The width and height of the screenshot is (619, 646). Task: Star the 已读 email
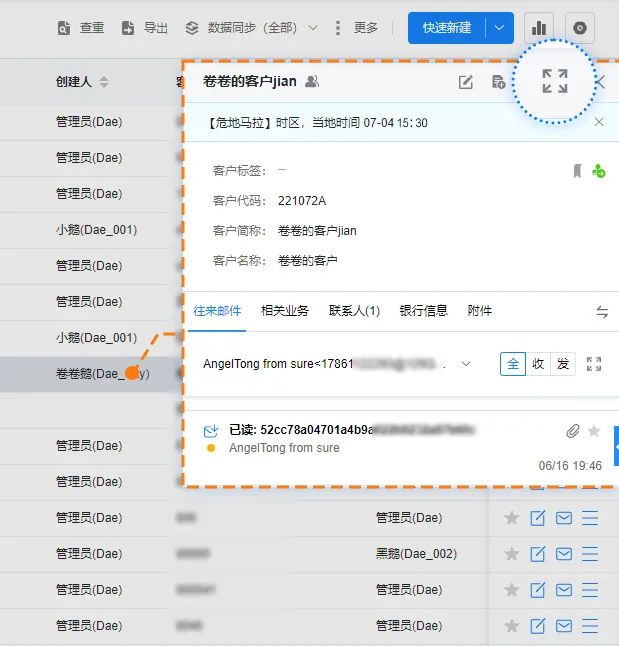pos(594,431)
